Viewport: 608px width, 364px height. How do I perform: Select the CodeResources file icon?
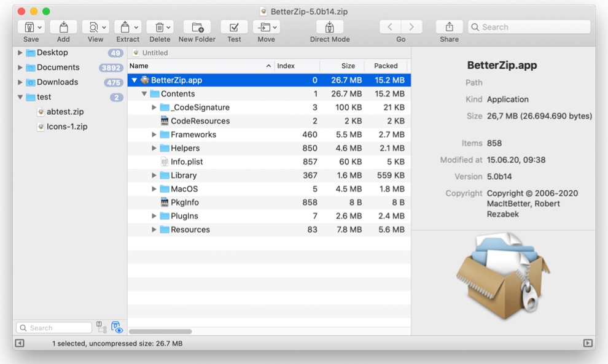[x=165, y=121]
